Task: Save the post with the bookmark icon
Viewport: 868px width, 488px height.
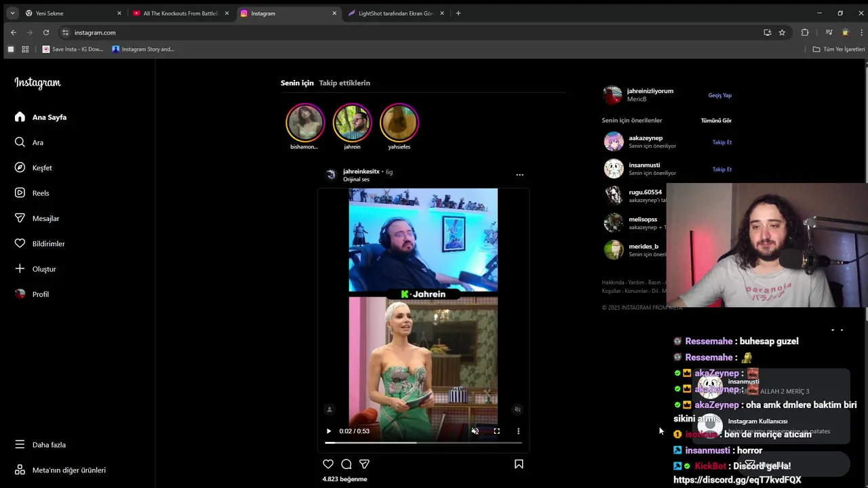Action: 519,464
